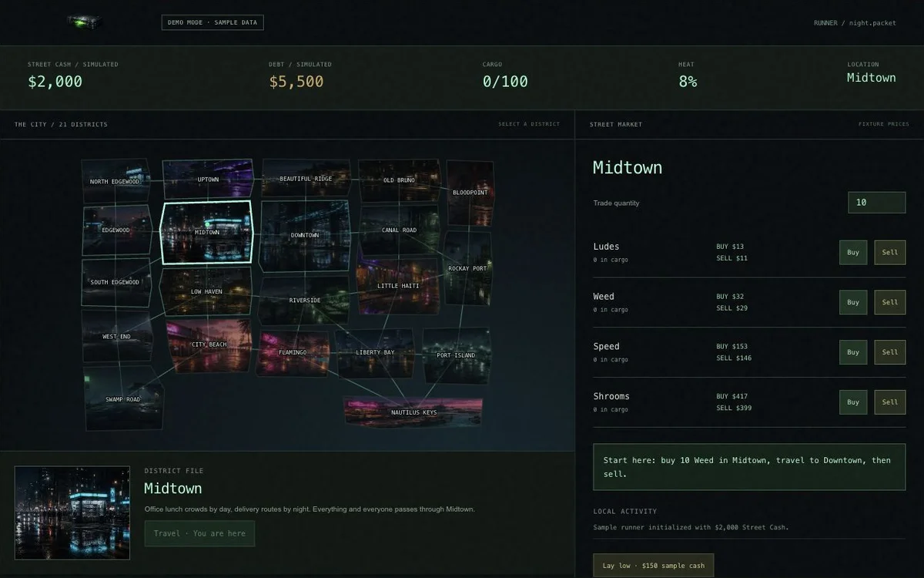Click THE CITY / 21 DISTRICTS header
The width and height of the screenshot is (924, 578).
pos(61,124)
